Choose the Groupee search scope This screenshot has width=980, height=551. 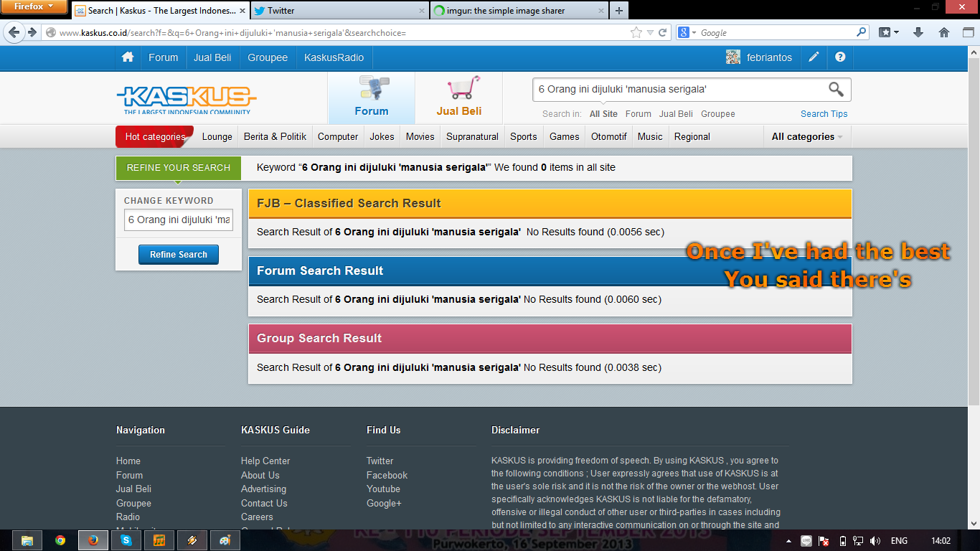pyautogui.click(x=718, y=114)
